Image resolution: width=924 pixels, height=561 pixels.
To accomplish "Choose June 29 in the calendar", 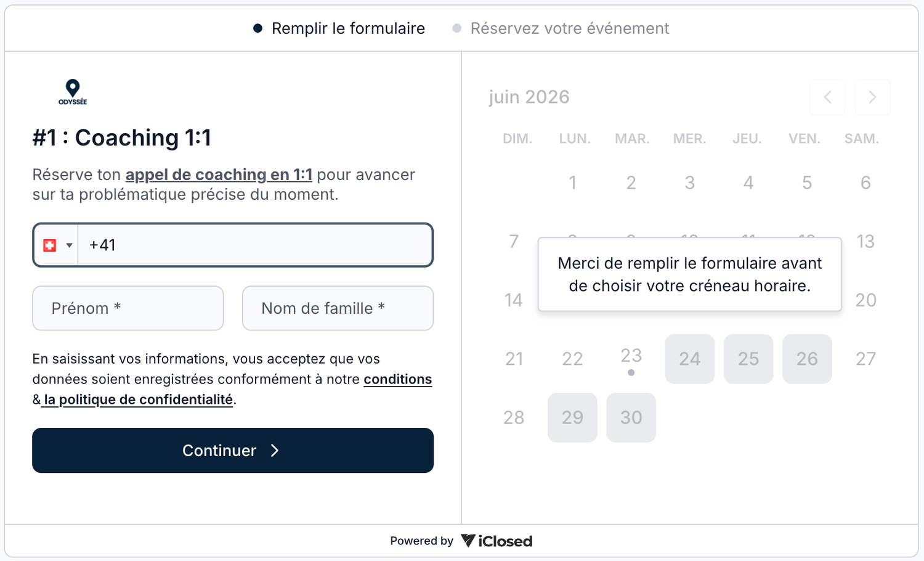I will (572, 417).
